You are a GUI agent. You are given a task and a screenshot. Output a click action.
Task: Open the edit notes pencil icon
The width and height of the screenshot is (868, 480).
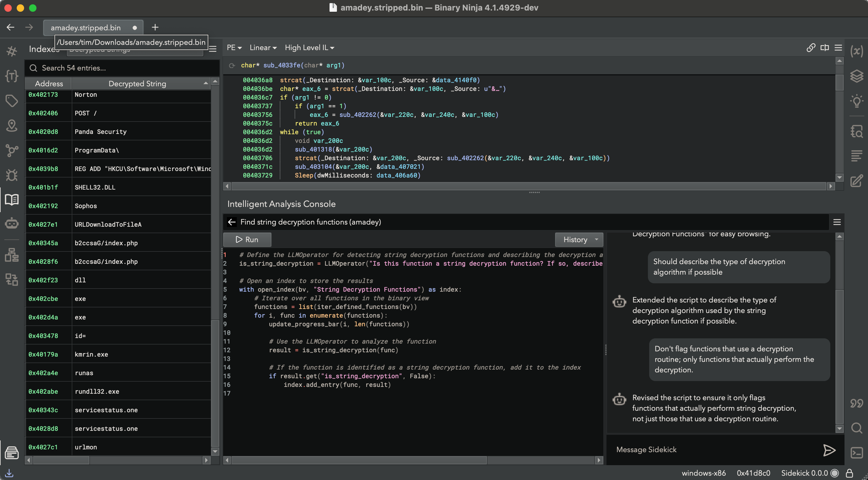(x=856, y=181)
